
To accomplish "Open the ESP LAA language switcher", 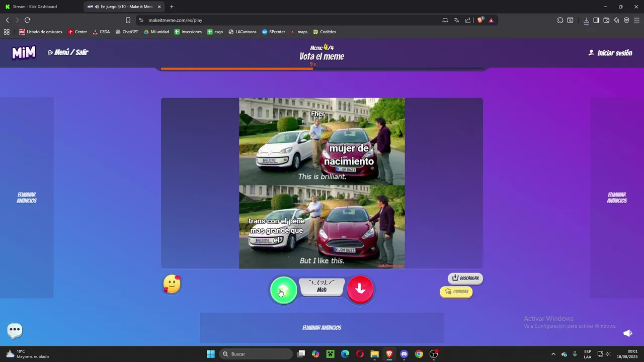I will pos(588,354).
